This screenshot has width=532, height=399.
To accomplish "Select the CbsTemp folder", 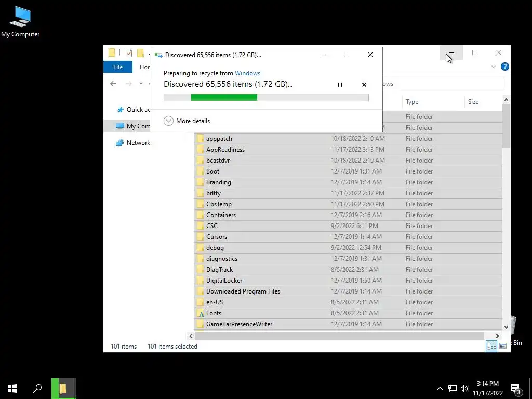I will pyautogui.click(x=348, y=204).
